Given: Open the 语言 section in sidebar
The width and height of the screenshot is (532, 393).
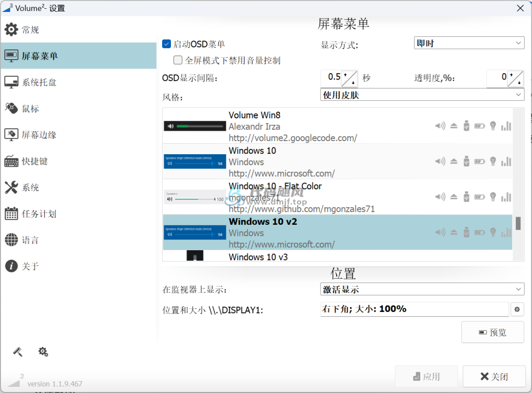Looking at the screenshot, I should [x=78, y=240].
